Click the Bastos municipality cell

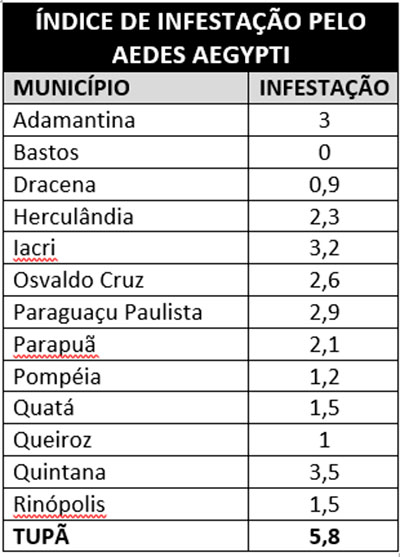point(126,153)
